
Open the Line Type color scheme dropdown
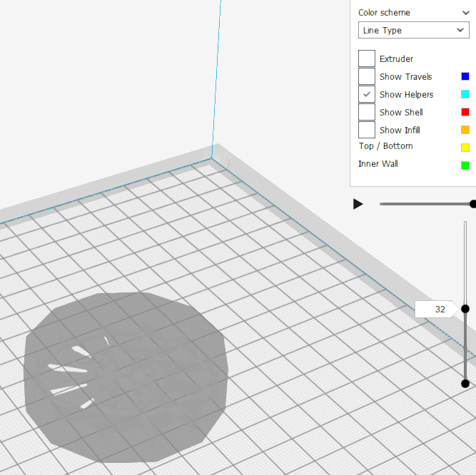(413, 30)
